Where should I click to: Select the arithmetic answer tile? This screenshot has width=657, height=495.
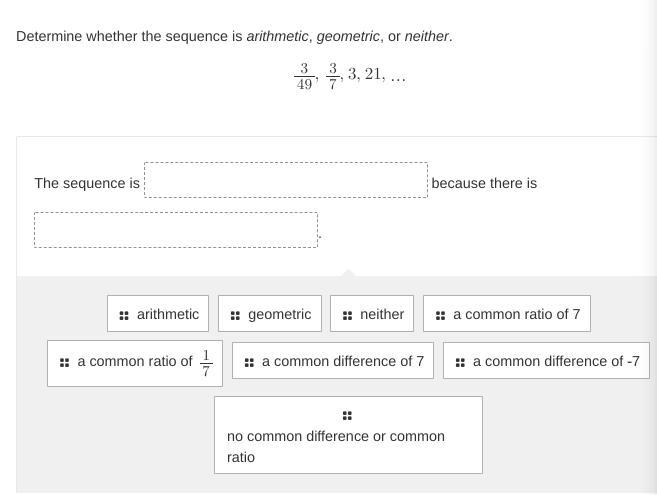tap(158, 314)
